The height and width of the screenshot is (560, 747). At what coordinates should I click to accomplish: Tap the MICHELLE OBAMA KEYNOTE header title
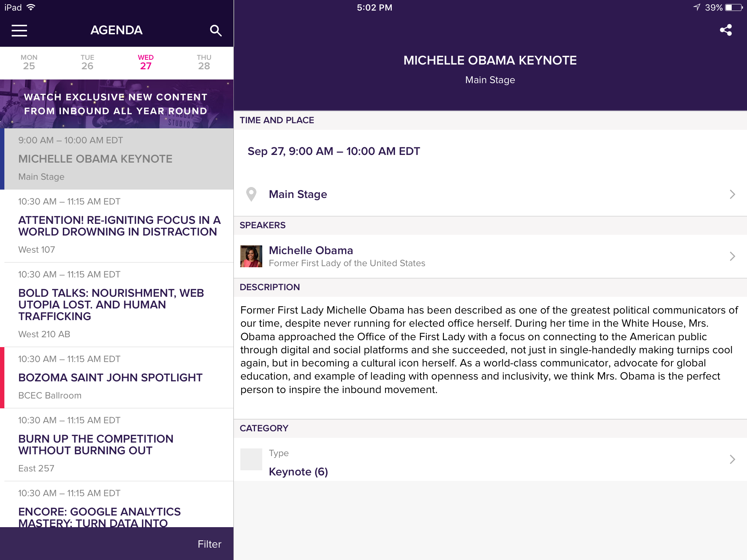(490, 61)
